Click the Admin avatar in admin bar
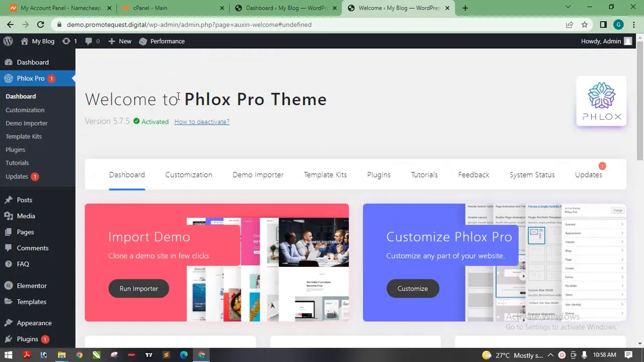This screenshot has height=362, width=644. coord(628,41)
